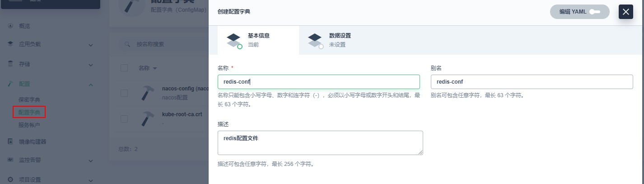Click the 项目设置 gear icon
644x184 pixels.
point(10,179)
